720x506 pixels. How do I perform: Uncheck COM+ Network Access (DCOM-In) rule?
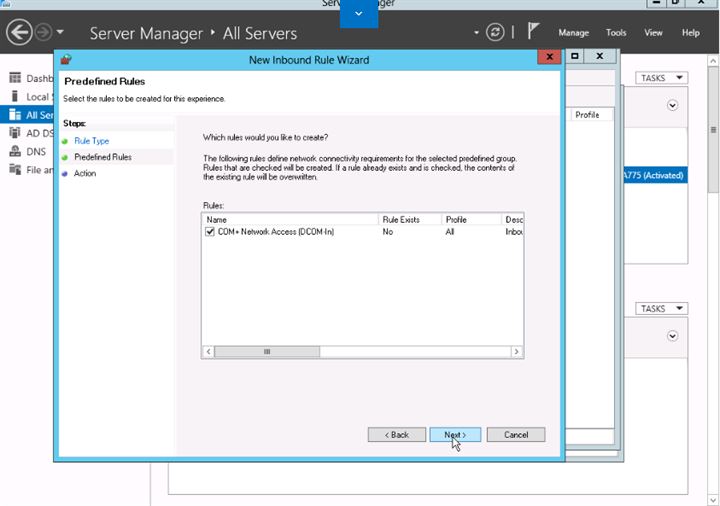pyautogui.click(x=210, y=232)
